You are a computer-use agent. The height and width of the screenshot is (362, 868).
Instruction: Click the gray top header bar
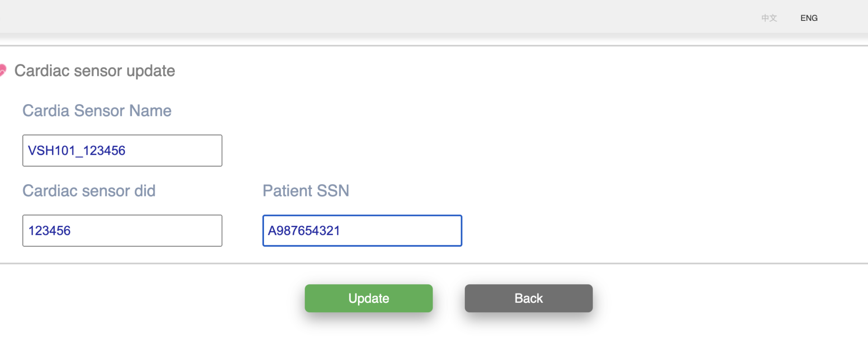tap(407, 16)
